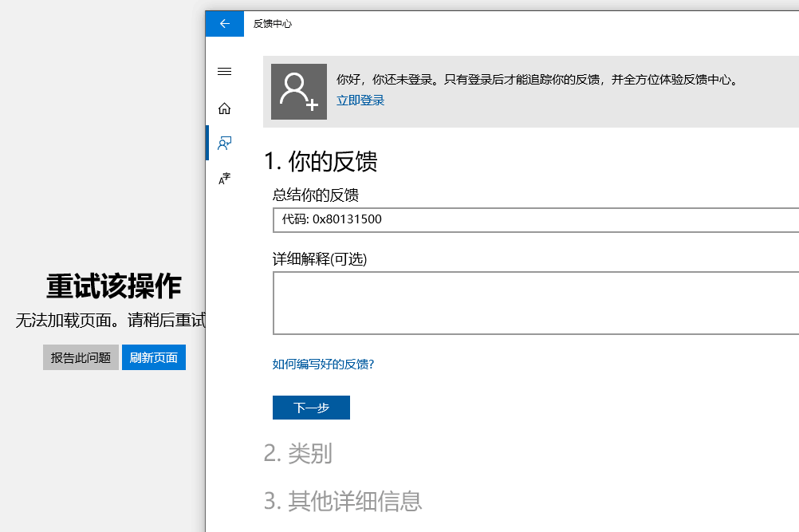The width and height of the screenshot is (799, 532).
Task: Go to the Home page icon
Action: pyautogui.click(x=224, y=108)
